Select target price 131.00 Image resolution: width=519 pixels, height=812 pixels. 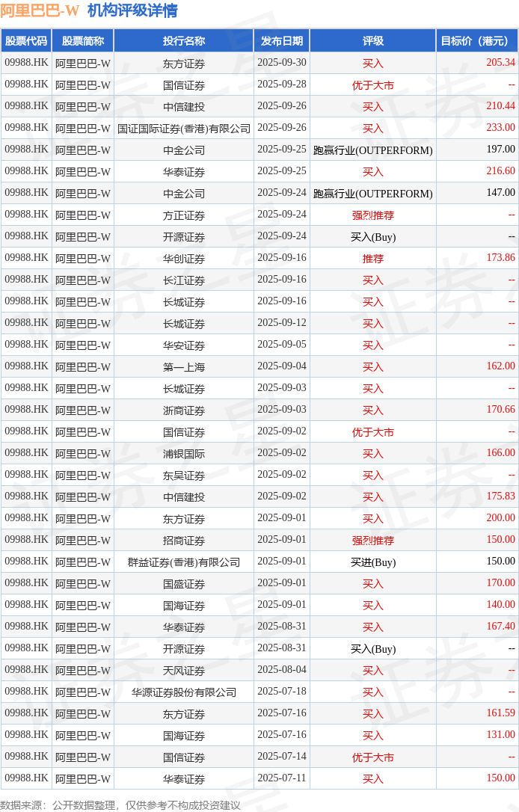tap(500, 735)
